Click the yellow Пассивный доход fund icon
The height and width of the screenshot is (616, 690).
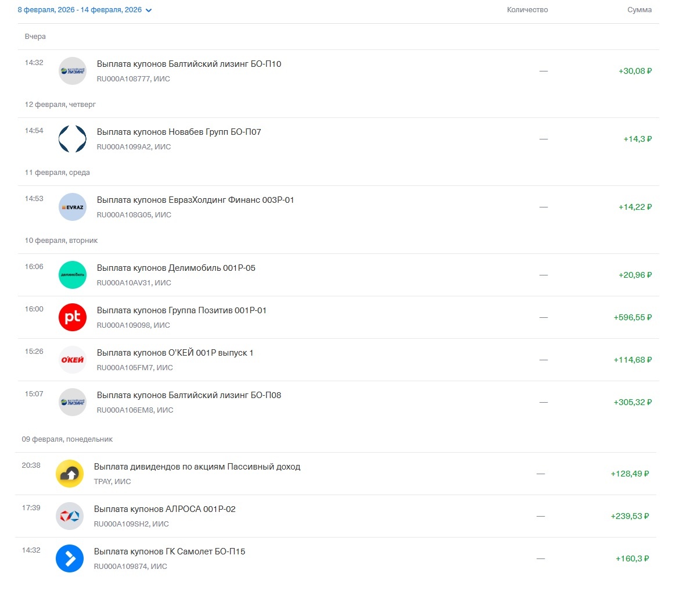click(70, 474)
